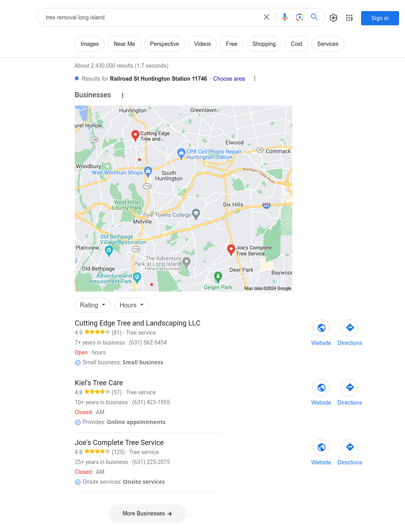
Task: Get directions to Joe's Complete Tree Service
Action: [x=350, y=452]
